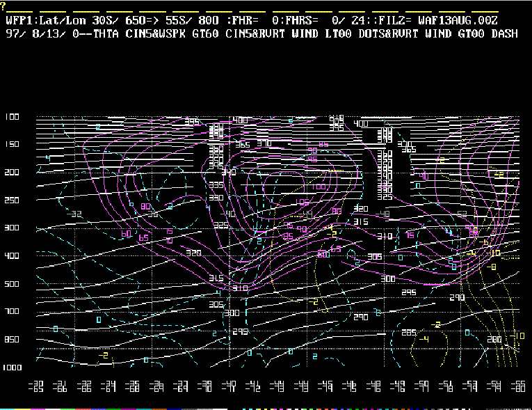Click the '500' pressure level label
The width and height of the screenshot is (532, 410).
(x=12, y=283)
